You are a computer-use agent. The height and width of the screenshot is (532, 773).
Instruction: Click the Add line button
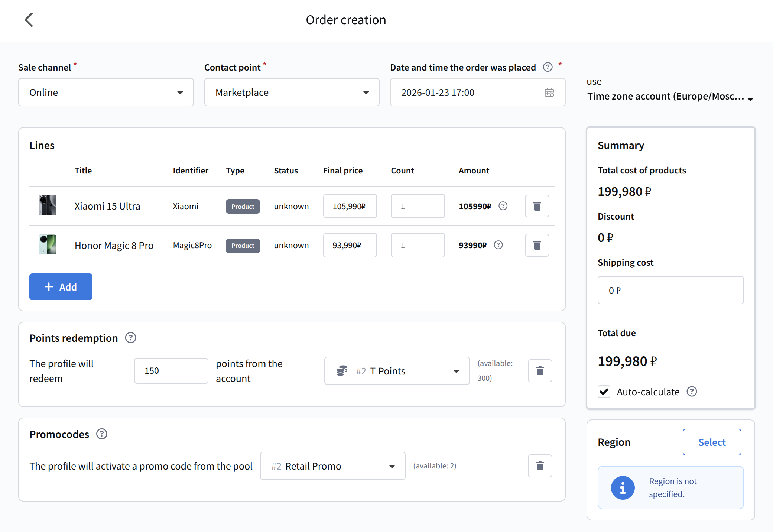tap(61, 287)
